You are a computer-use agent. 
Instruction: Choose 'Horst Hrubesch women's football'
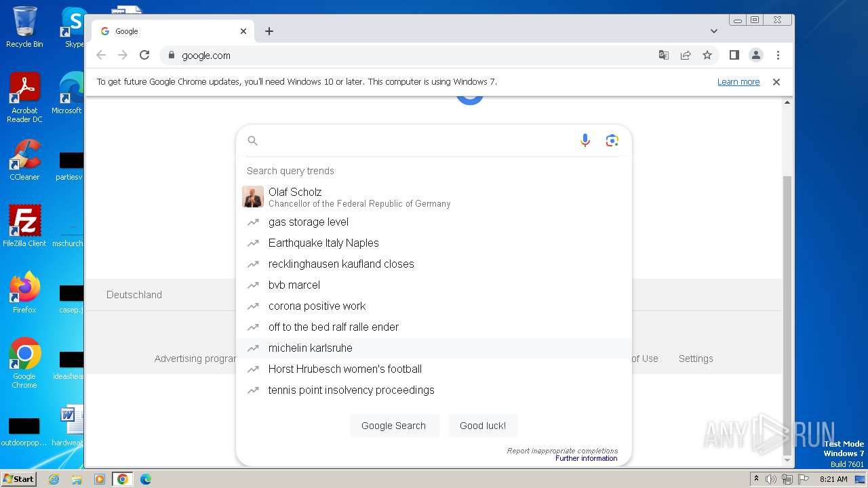point(434,369)
